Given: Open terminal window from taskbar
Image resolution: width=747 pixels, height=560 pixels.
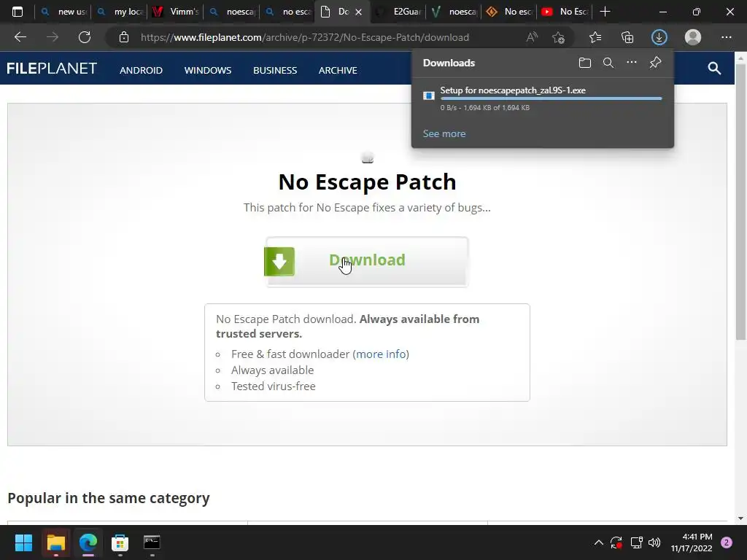Looking at the screenshot, I should click(152, 542).
